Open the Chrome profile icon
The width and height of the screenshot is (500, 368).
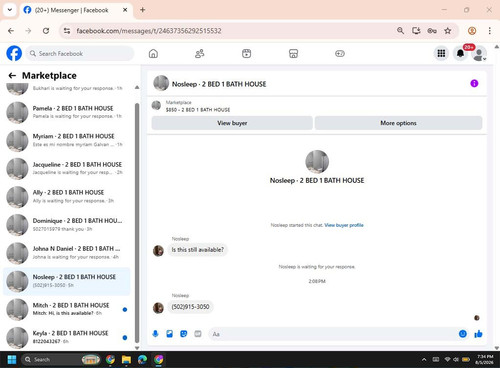(472, 31)
